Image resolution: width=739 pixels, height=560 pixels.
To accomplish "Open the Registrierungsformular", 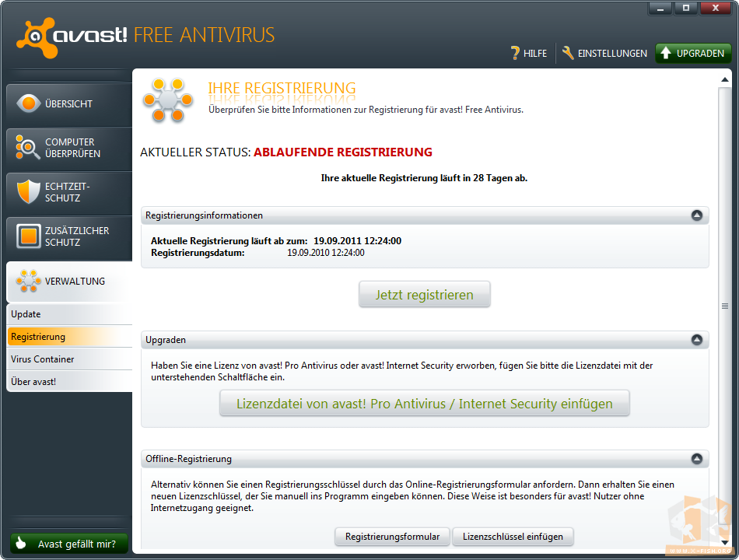I will click(392, 537).
